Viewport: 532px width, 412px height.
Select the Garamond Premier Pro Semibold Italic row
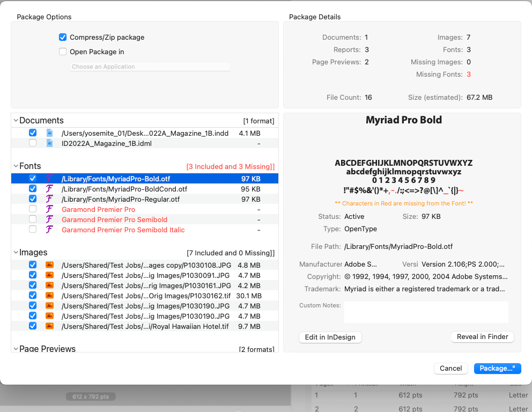click(x=145, y=230)
